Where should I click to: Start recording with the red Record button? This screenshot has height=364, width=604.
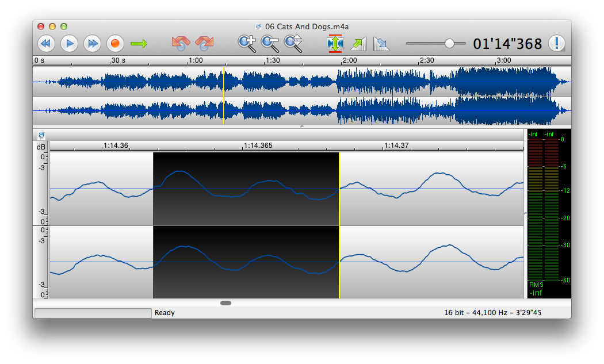(x=115, y=44)
